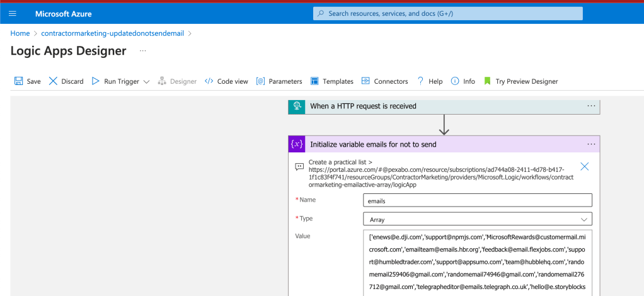This screenshot has width=644, height=296.
Task: Click the Name field label
Action: tap(308, 200)
